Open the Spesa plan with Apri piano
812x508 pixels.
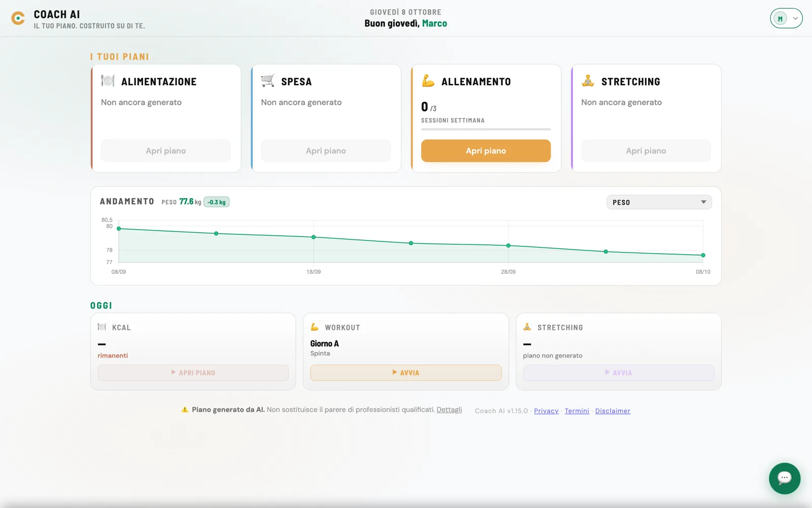point(326,151)
